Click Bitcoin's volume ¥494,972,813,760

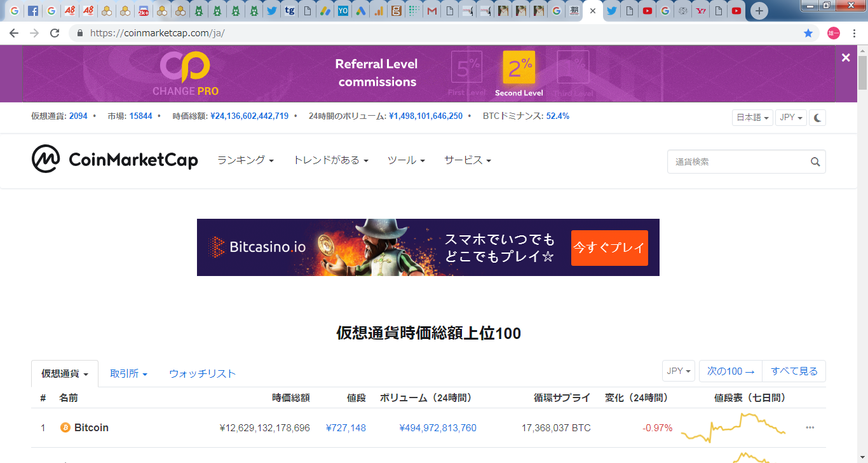(x=438, y=428)
